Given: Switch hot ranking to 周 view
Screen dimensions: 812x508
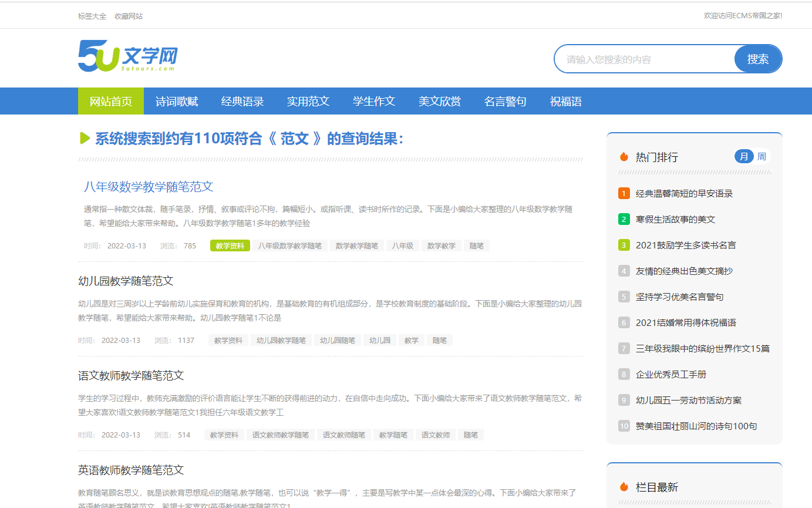Looking at the screenshot, I should 762,156.
